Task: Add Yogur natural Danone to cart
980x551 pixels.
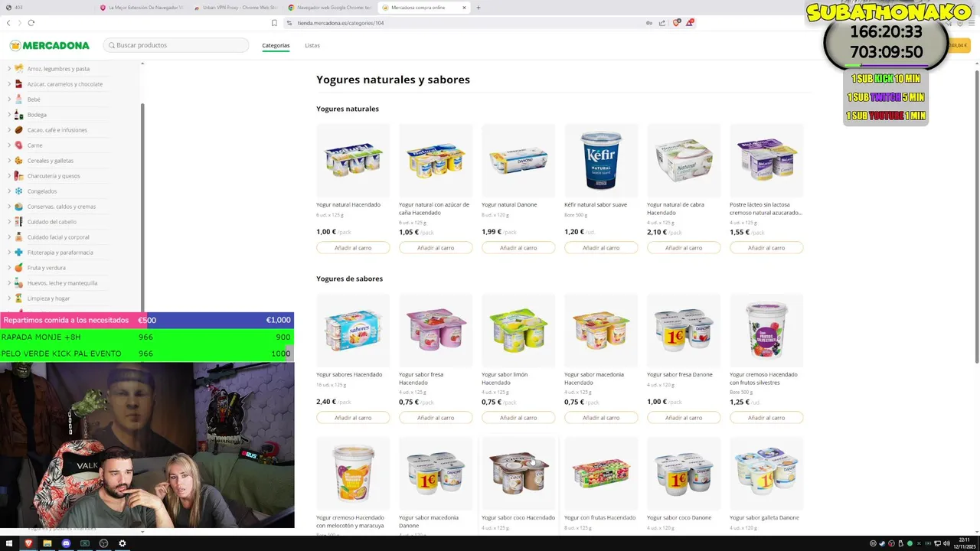Action: (518, 248)
